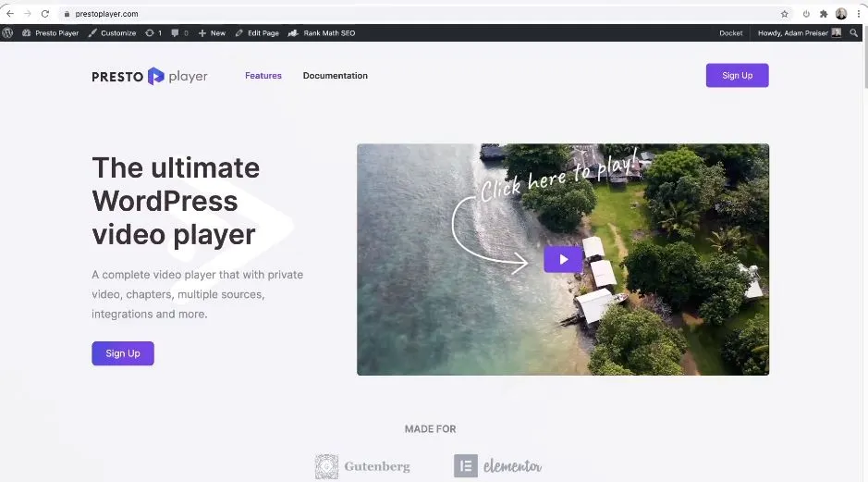The image size is (868, 482).
Task: Click the Elementor logo
Action: (497, 466)
